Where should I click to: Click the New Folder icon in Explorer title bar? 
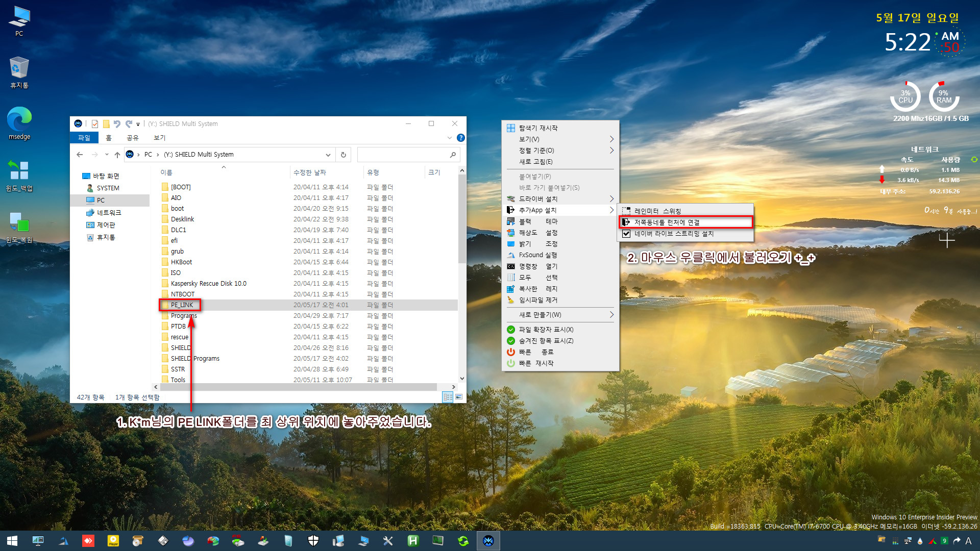point(106,124)
